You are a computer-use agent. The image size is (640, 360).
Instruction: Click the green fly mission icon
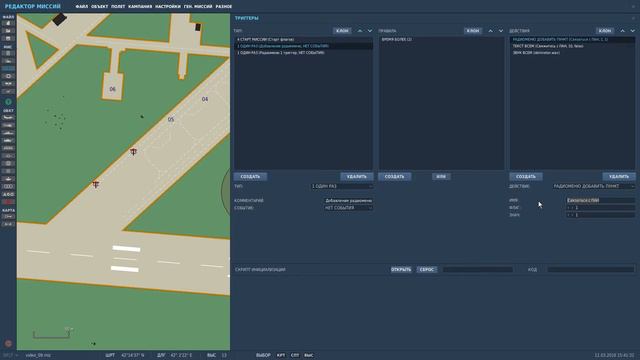point(8,102)
